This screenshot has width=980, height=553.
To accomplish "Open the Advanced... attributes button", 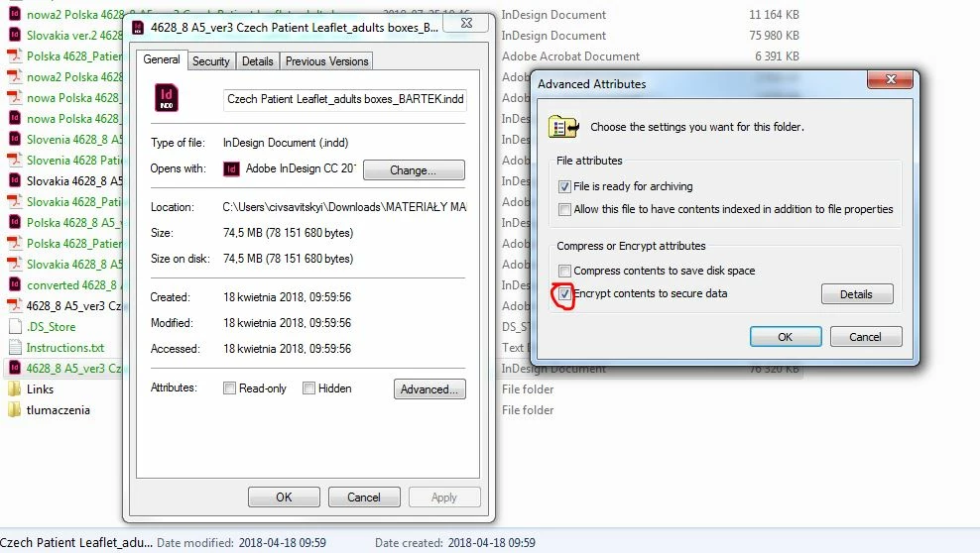I will (429, 388).
